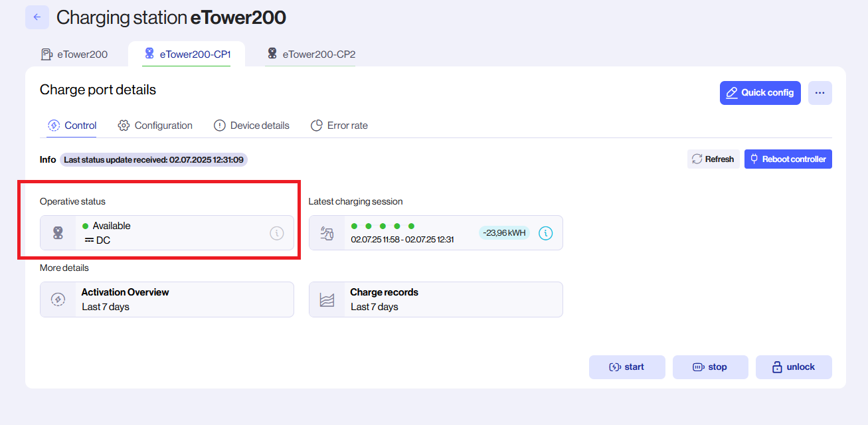
Task: Click the -23,96 kWh energy badge
Action: (x=504, y=232)
